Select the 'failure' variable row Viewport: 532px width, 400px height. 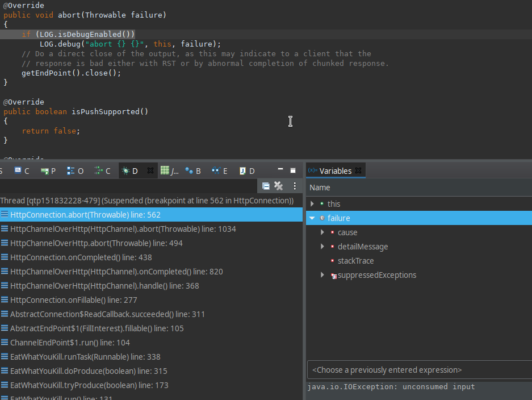418,218
